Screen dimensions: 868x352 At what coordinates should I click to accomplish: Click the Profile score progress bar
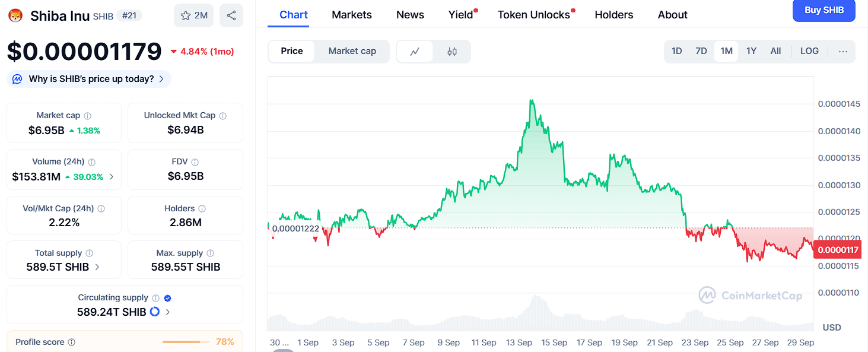[186, 342]
